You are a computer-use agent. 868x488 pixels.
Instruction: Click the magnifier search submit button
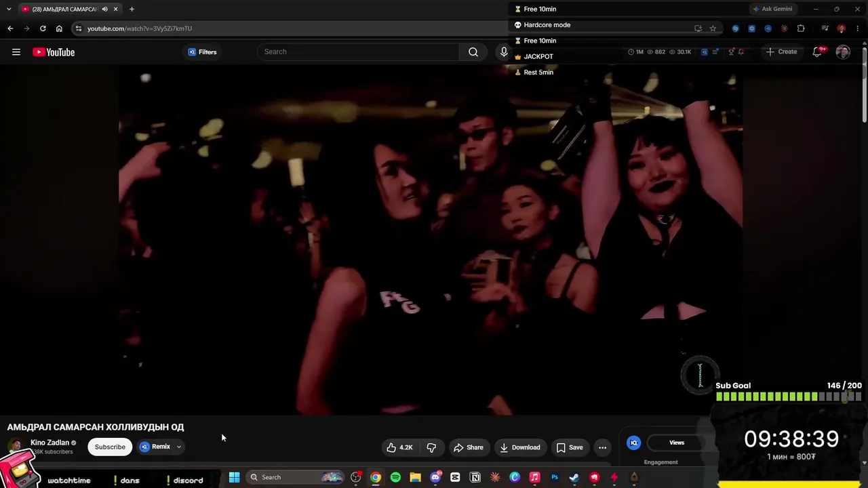pos(473,52)
